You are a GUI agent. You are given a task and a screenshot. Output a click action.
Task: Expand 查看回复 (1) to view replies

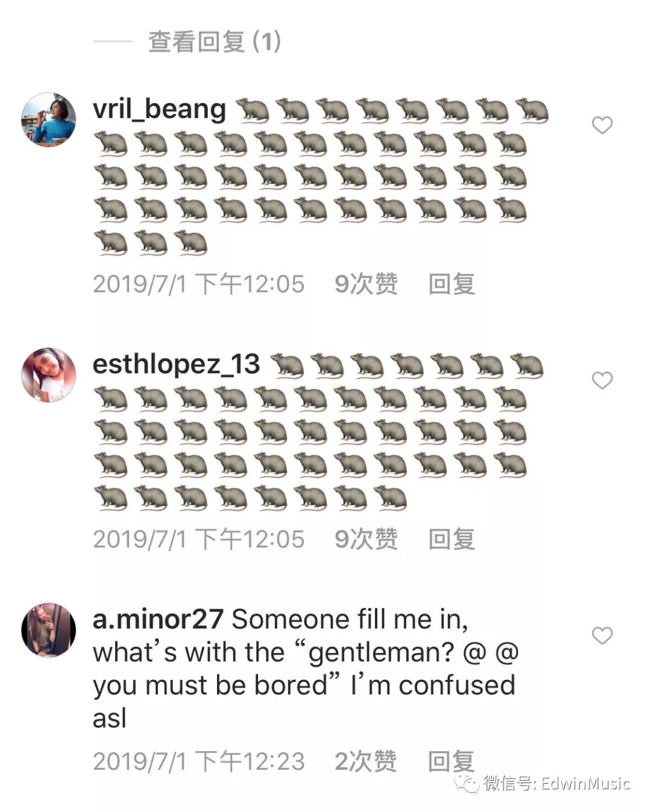click(x=215, y=42)
